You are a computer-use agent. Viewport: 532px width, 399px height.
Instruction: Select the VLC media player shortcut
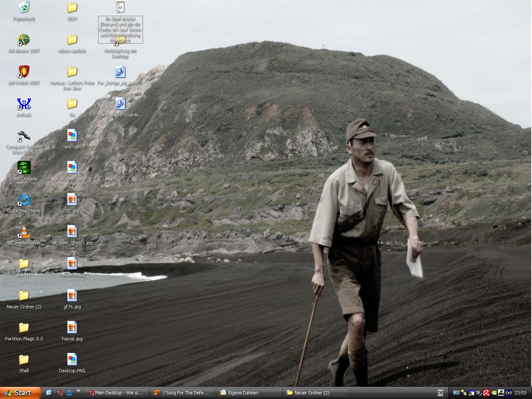24,232
